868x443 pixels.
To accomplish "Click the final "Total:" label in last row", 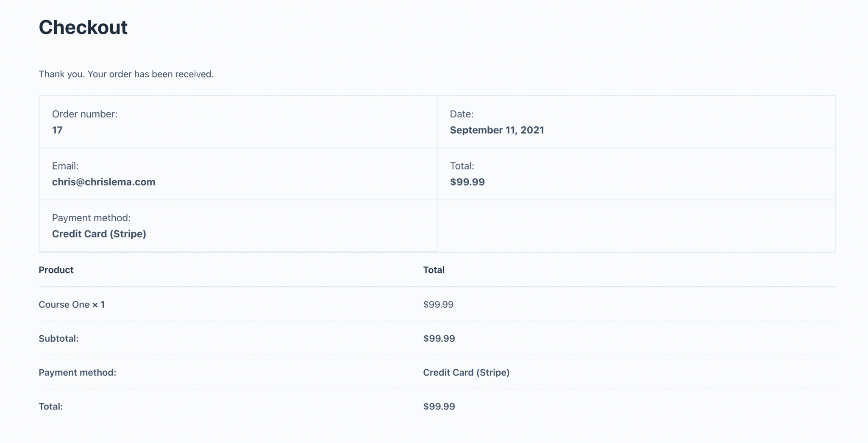I will point(50,406).
